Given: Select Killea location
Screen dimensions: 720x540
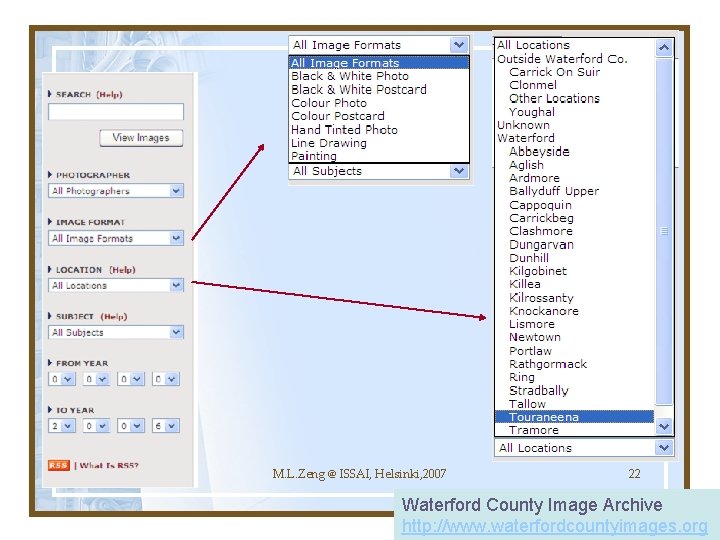Looking at the screenshot, I should pos(574,284).
